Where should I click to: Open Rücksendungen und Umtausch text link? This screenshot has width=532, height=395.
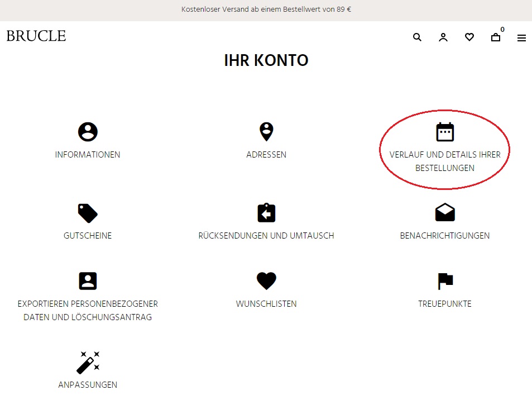coord(266,236)
